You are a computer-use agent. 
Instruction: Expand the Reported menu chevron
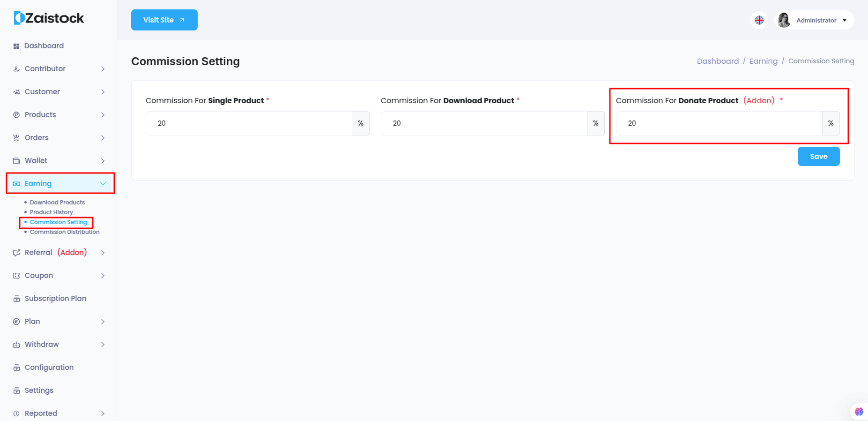click(103, 413)
